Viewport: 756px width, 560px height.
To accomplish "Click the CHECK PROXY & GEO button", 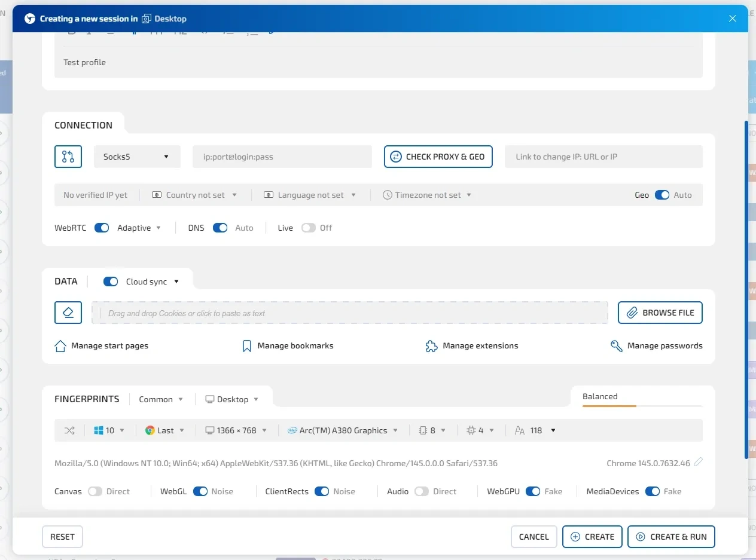I will [x=438, y=157].
